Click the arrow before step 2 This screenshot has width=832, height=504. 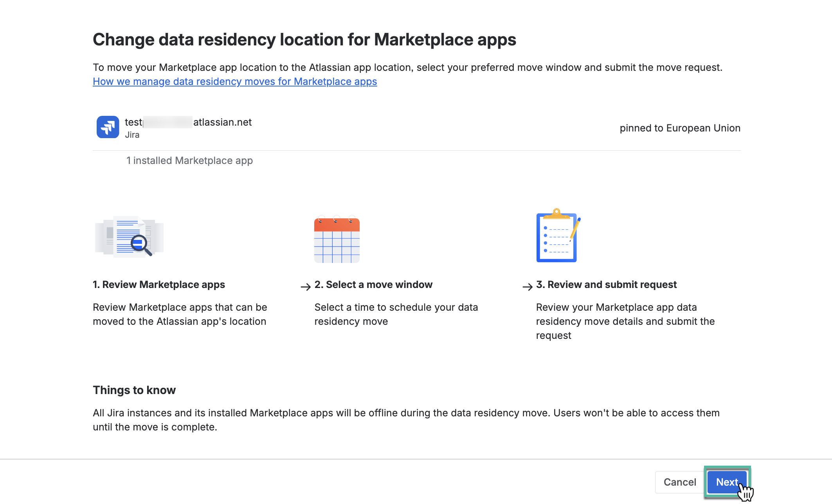pos(306,287)
